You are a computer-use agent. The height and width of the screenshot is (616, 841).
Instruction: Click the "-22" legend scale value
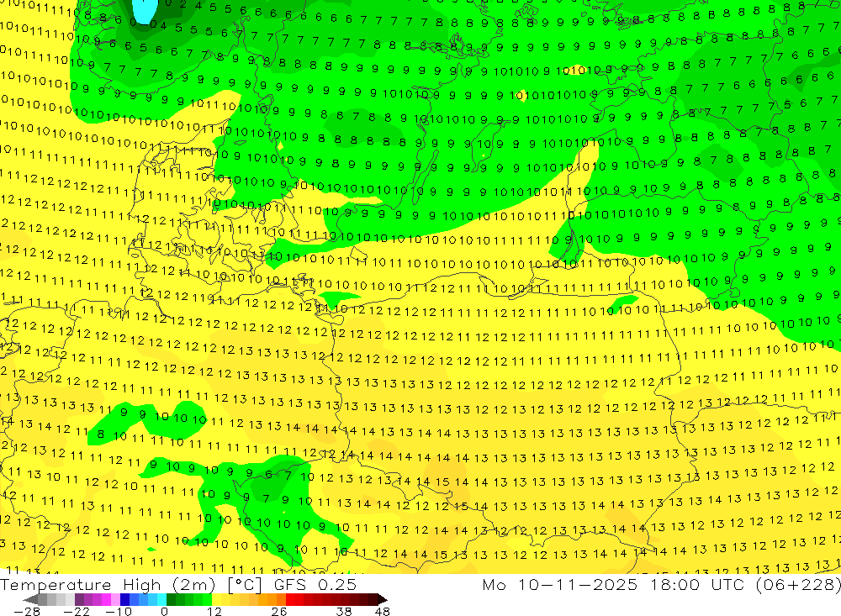(x=77, y=611)
